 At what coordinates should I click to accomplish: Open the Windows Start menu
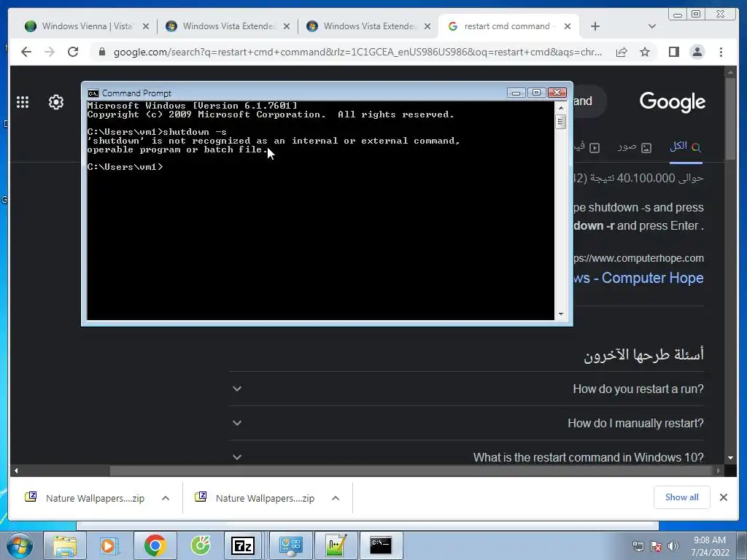(x=18, y=545)
